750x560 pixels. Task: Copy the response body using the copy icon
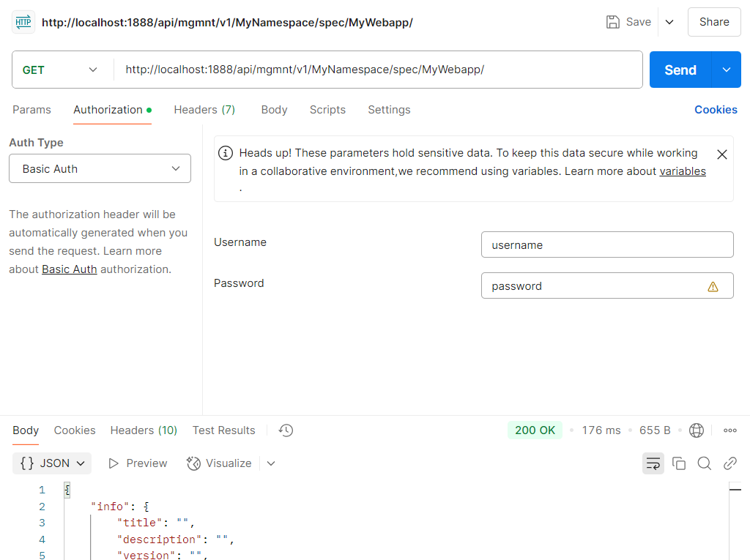(x=679, y=463)
